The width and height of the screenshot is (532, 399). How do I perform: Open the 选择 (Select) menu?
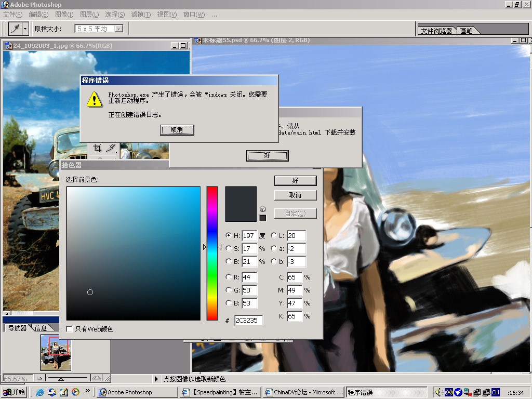pos(115,15)
